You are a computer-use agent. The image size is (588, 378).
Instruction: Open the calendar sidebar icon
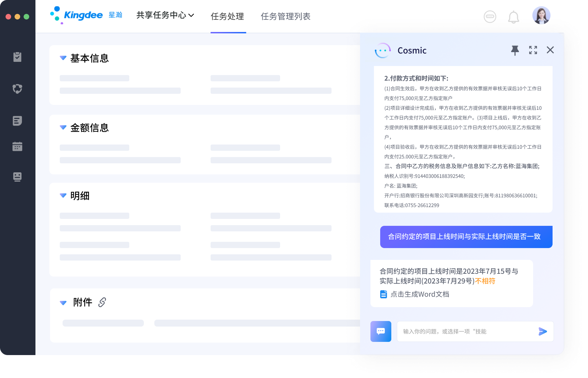pos(17,147)
